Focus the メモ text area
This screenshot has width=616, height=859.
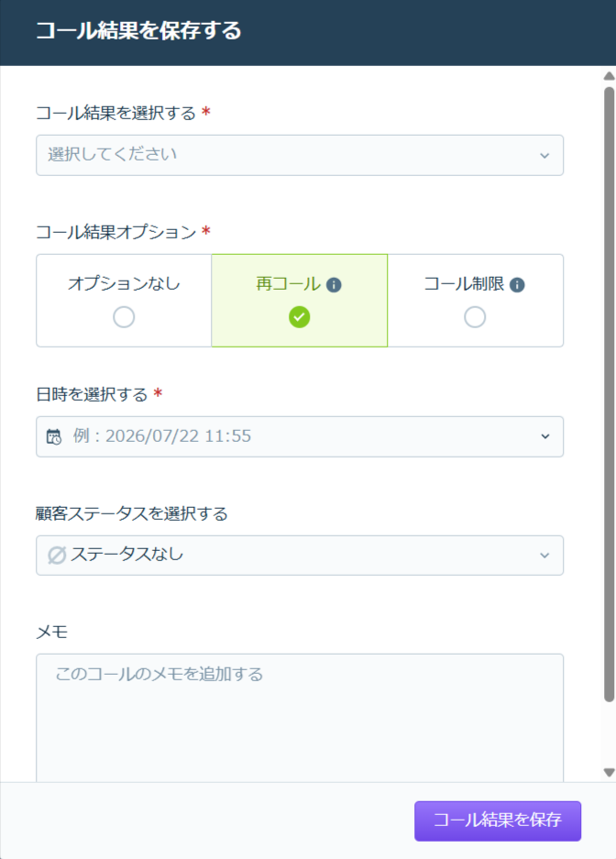300,718
